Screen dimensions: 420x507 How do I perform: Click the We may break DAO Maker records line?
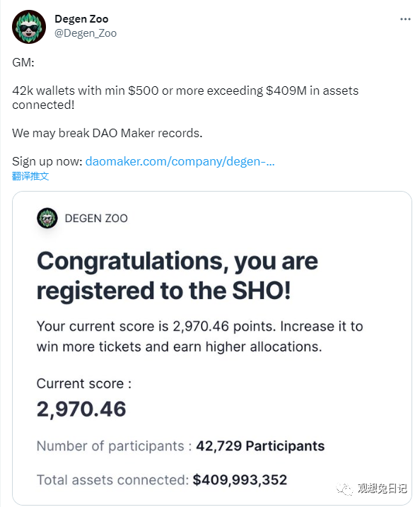pos(107,133)
